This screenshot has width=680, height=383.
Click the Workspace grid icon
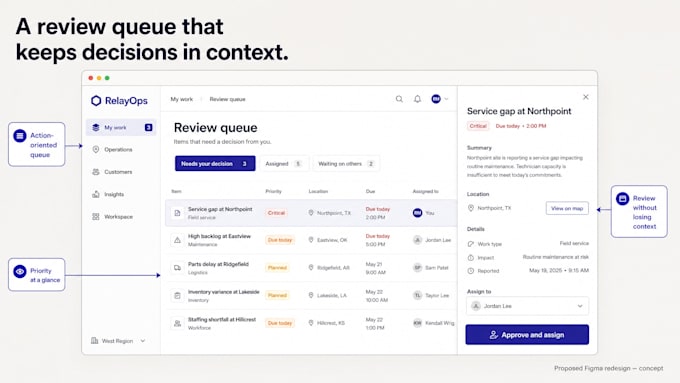coord(96,216)
